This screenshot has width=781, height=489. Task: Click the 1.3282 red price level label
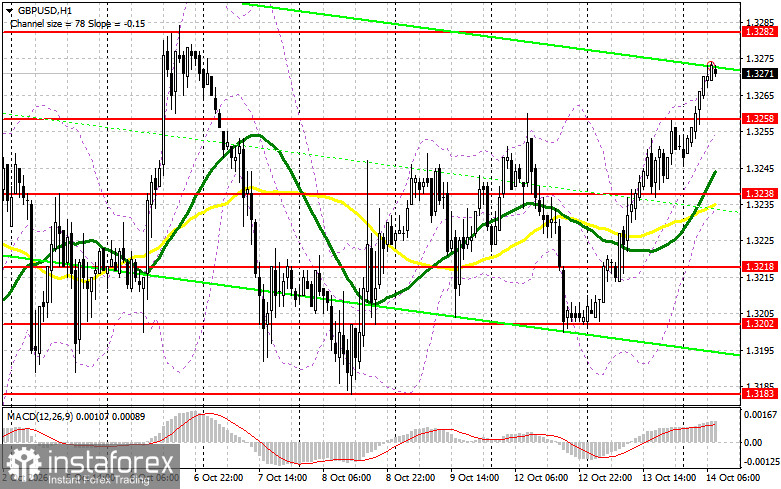(x=759, y=31)
